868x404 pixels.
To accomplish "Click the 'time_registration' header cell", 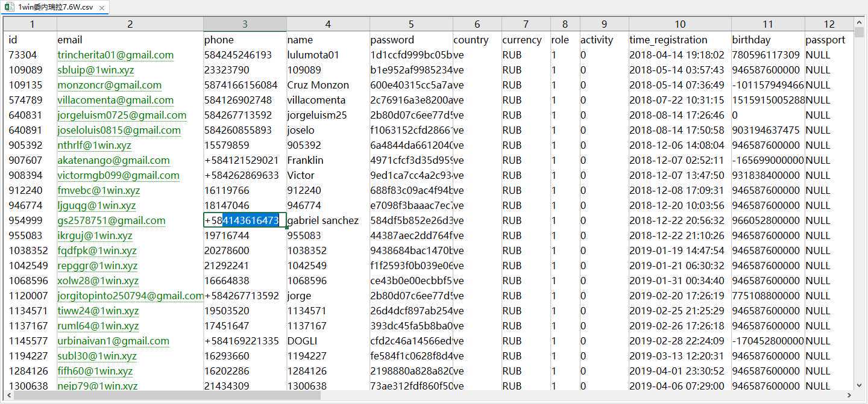I will [680, 40].
